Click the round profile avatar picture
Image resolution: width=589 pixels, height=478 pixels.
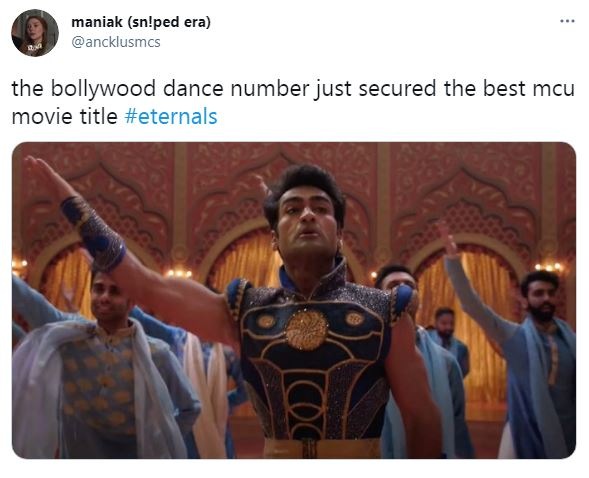35,33
